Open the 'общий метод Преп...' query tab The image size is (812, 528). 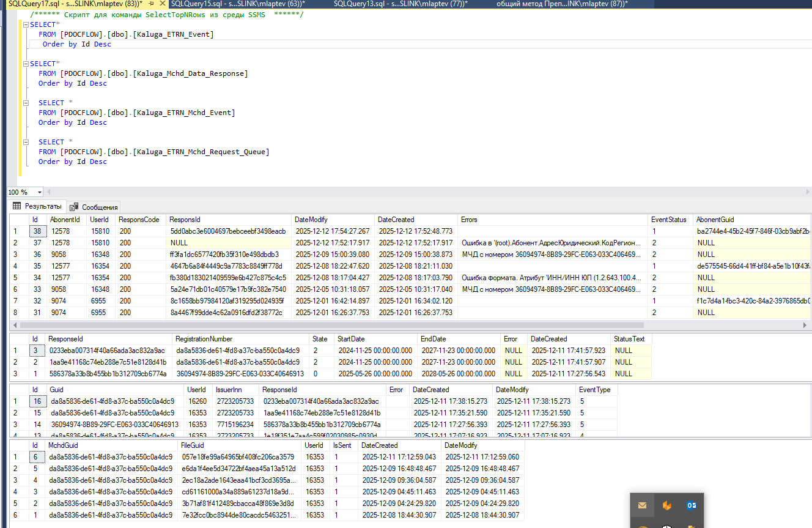pos(562,4)
